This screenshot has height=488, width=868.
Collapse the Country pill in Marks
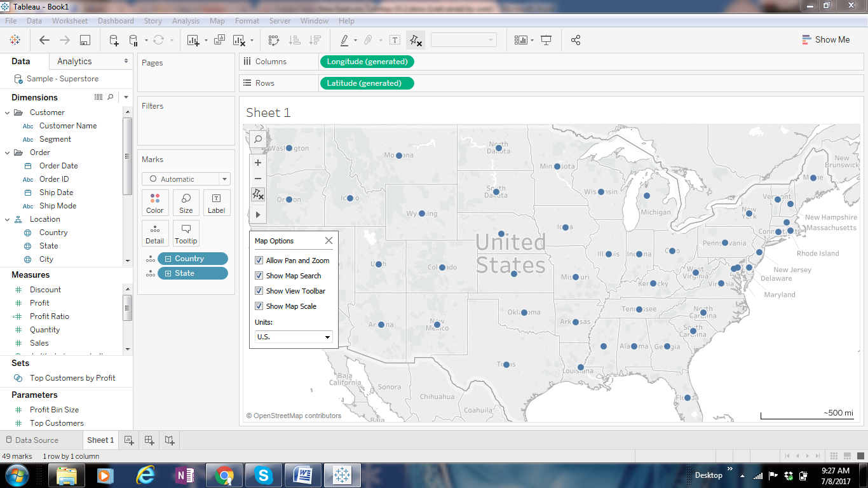click(168, 259)
